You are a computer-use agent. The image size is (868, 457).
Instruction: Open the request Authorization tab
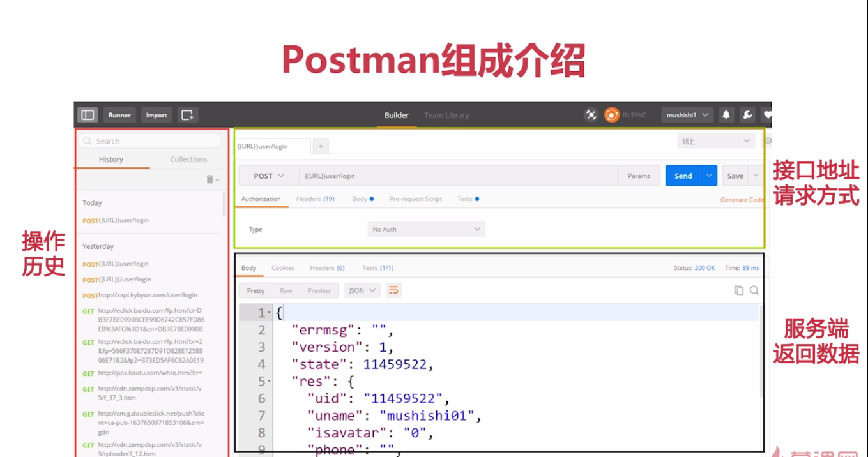click(261, 199)
